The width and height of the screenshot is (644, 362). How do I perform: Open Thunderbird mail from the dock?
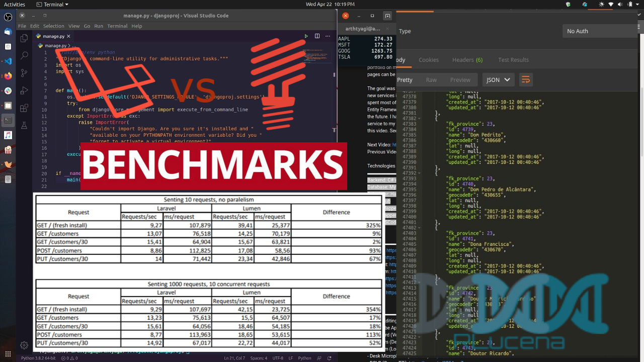click(8, 32)
